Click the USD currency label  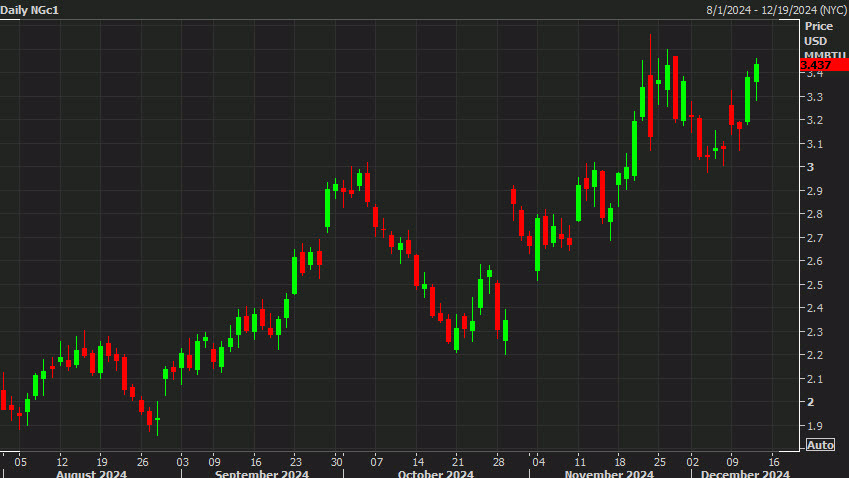click(x=816, y=41)
